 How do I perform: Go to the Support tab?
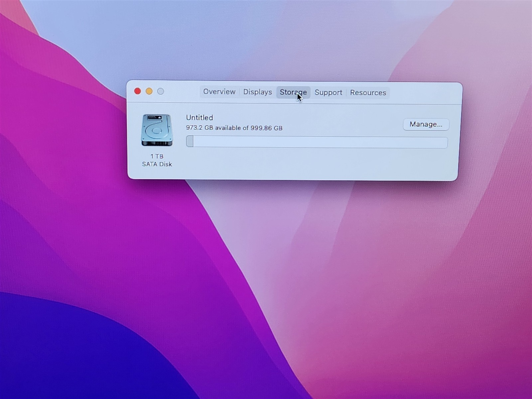[x=328, y=92]
